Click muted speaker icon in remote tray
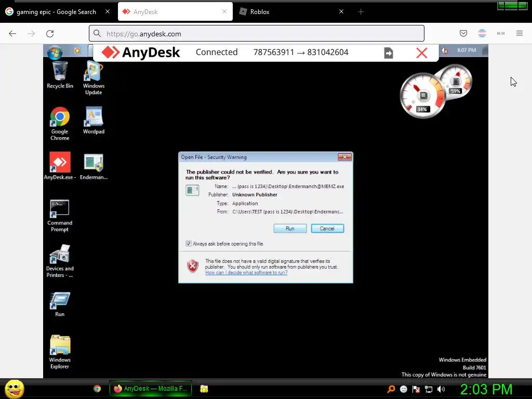This screenshot has height=399, width=532. pyautogui.click(x=445, y=50)
